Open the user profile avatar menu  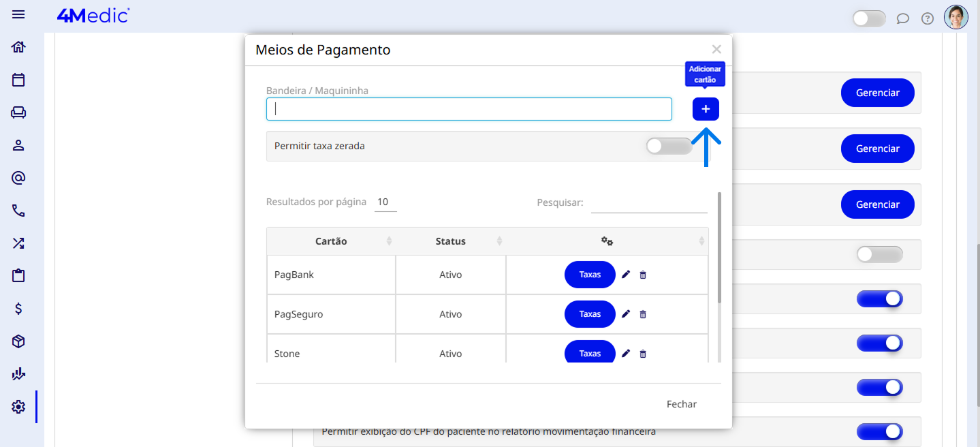955,17
